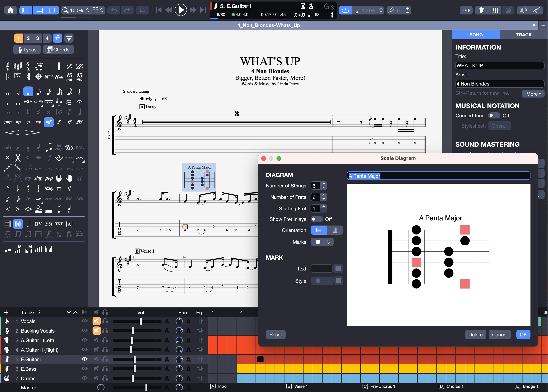Apply let ring effect
The width and height of the screenshot is (548, 392).
59,147
